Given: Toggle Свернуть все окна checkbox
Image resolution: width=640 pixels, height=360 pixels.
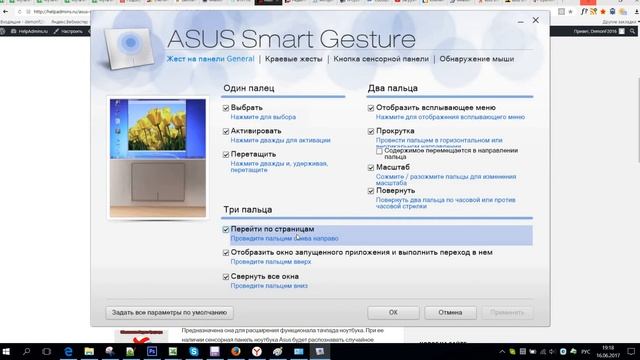Looking at the screenshot, I should click(226, 277).
